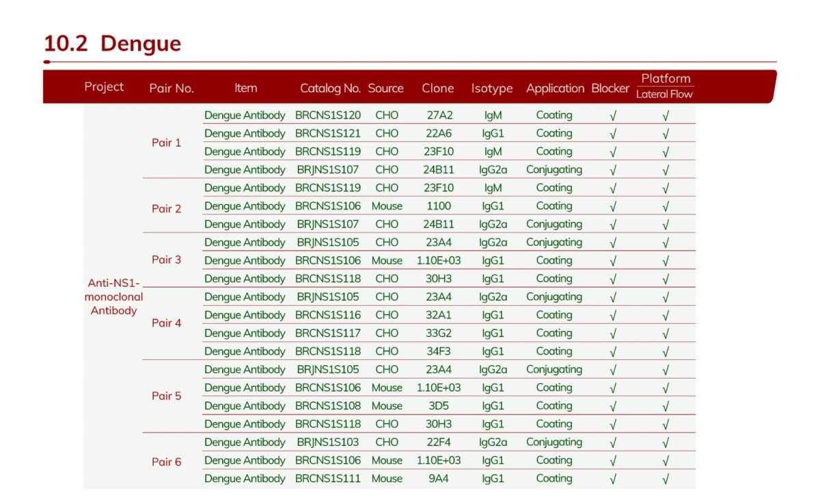Image resolution: width=820 pixels, height=504 pixels.
Task: Open catalog number BRJNS1S103 in Pair 6
Action: (x=330, y=442)
